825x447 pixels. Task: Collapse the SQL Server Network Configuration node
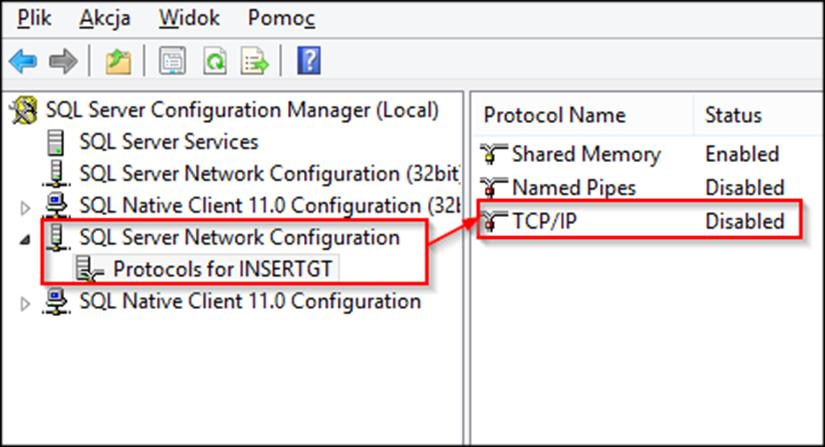tap(25, 240)
